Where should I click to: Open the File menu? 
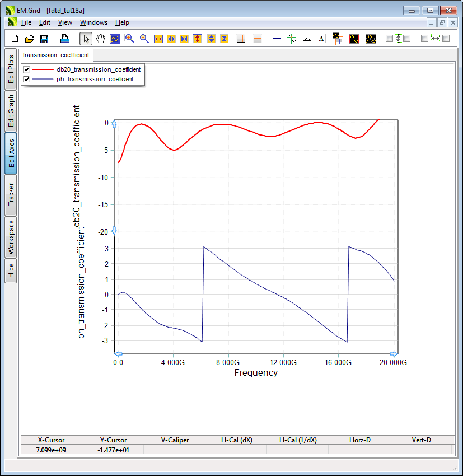pyautogui.click(x=26, y=22)
